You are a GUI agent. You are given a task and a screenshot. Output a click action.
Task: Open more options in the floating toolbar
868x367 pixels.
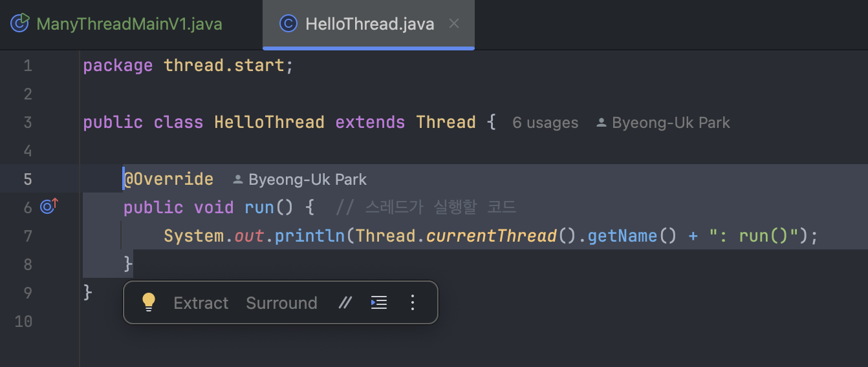(413, 302)
